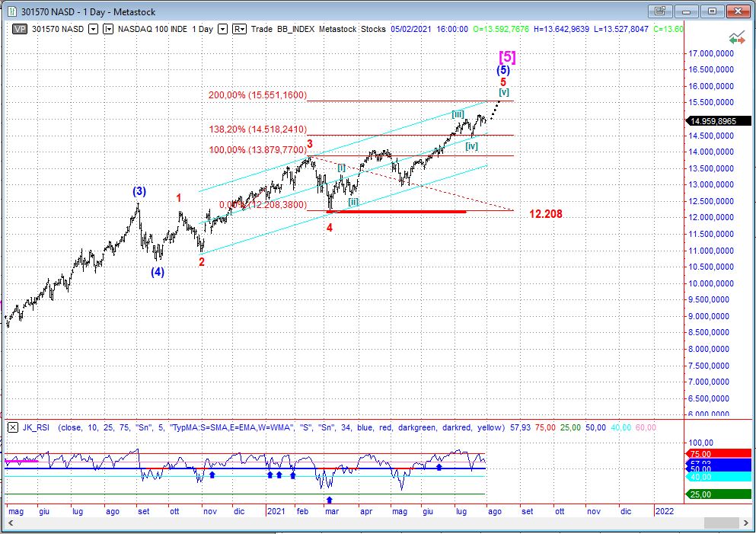Click the blue up-arrow signal near giu
The image size is (756, 534).
click(439, 466)
